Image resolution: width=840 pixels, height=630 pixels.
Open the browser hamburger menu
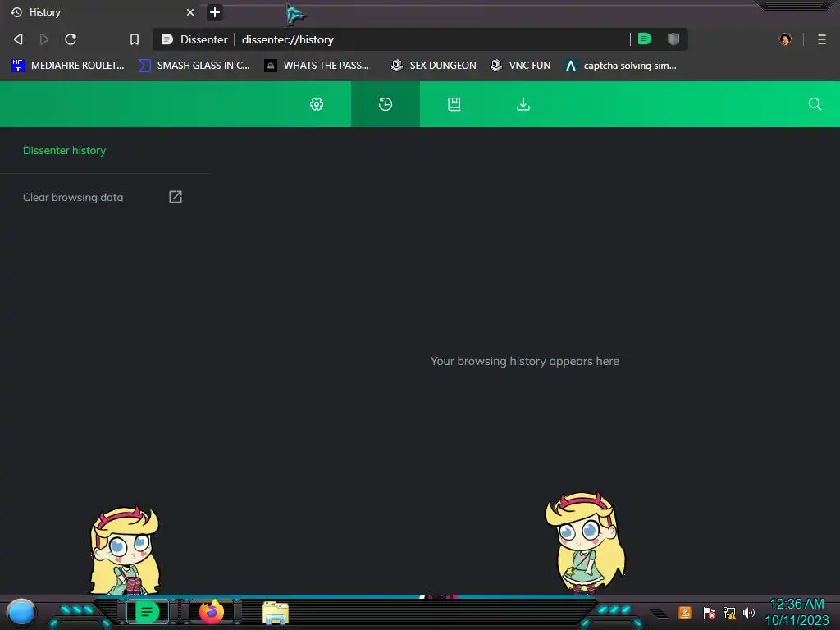822,39
